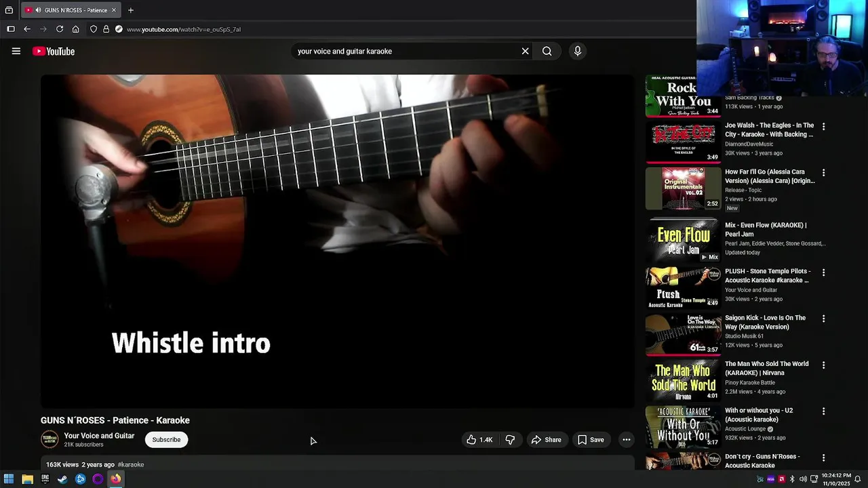The image size is (868, 488).
Task: Open Your Voice and Guitar channel name link
Action: click(99, 436)
